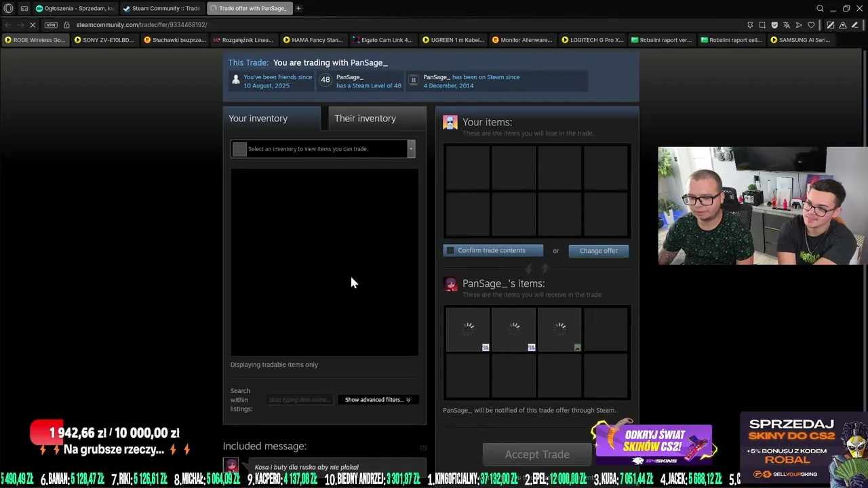The height and width of the screenshot is (488, 868).
Task: Click the item name search field
Action: 300,400
